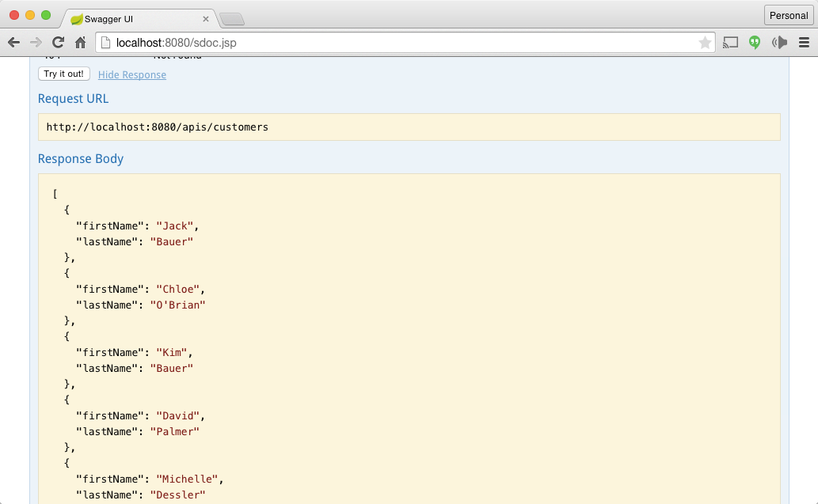Click the Personal profile button
This screenshot has width=818, height=504.
(788, 15)
